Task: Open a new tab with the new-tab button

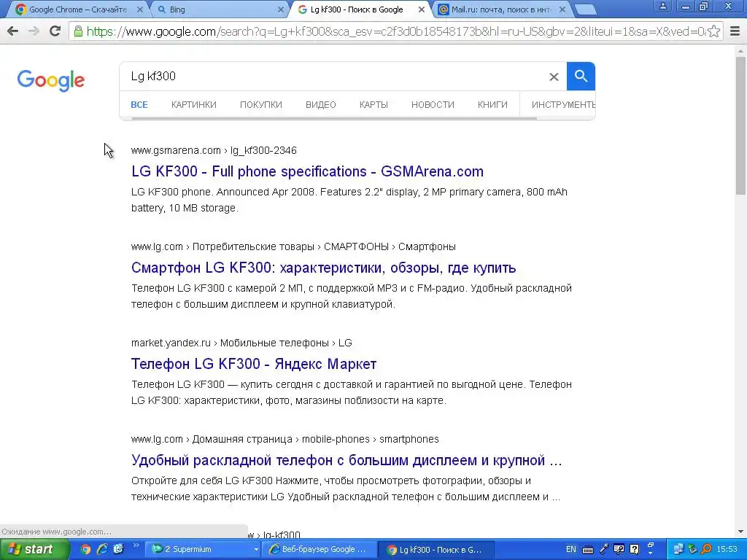Action: [x=586, y=9]
